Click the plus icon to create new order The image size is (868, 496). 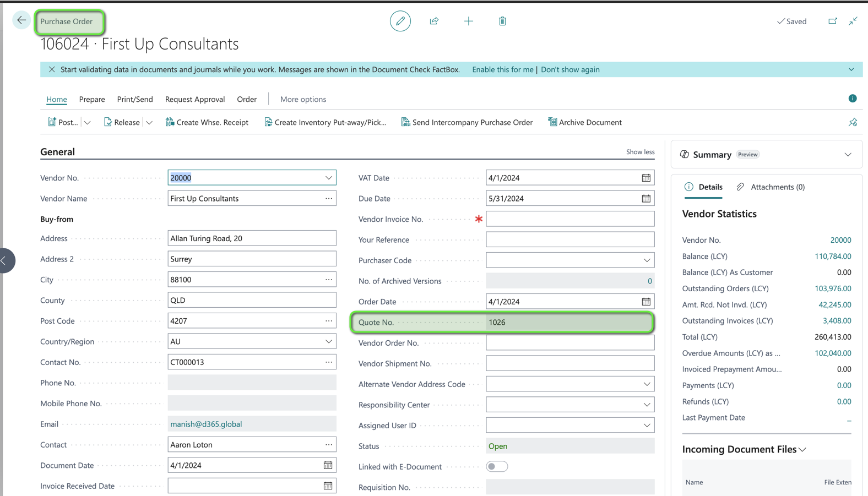pos(468,21)
